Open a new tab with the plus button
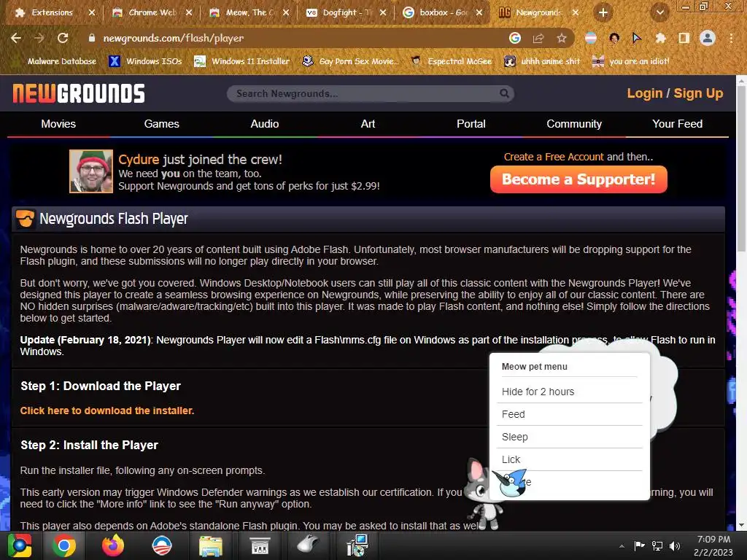Viewport: 747px width, 560px height. pyautogui.click(x=603, y=13)
